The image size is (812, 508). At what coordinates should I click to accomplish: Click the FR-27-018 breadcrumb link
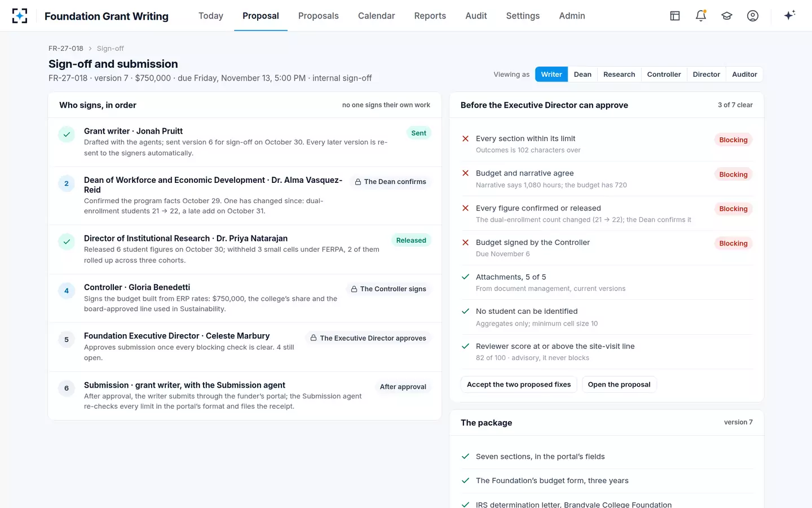(x=66, y=49)
